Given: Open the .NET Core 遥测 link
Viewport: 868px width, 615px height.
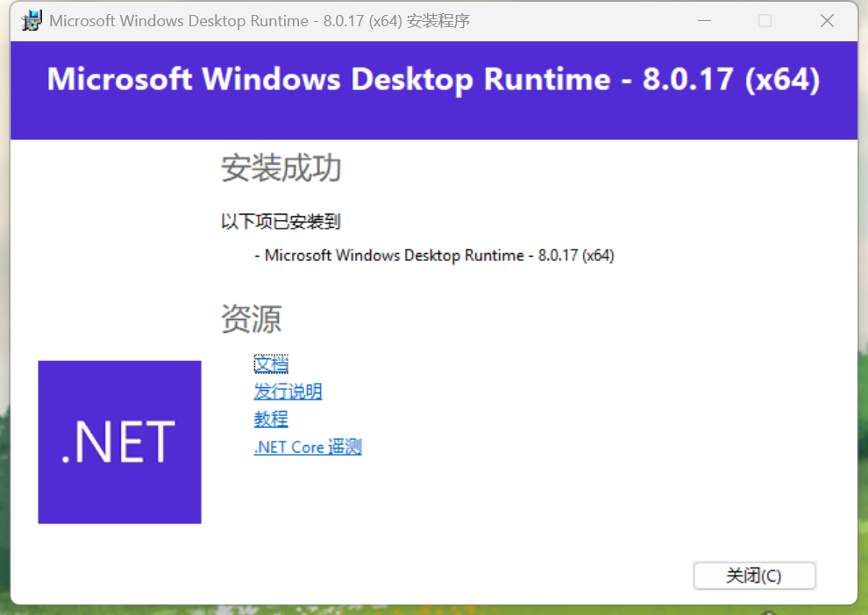Looking at the screenshot, I should tap(308, 446).
